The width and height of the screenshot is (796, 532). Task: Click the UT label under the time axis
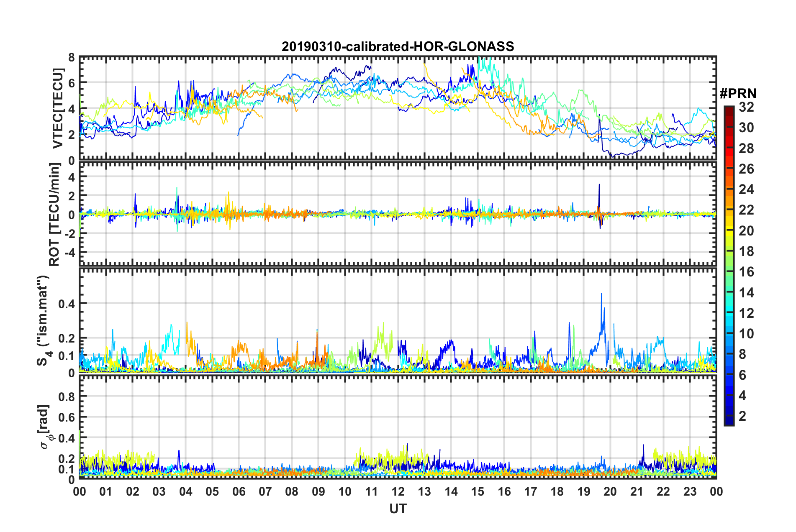(398, 509)
